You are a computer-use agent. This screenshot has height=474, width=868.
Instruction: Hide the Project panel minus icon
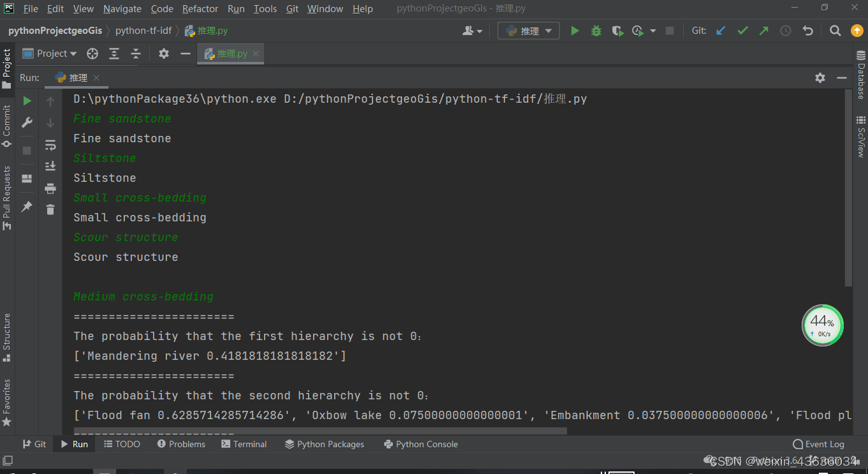(x=186, y=54)
